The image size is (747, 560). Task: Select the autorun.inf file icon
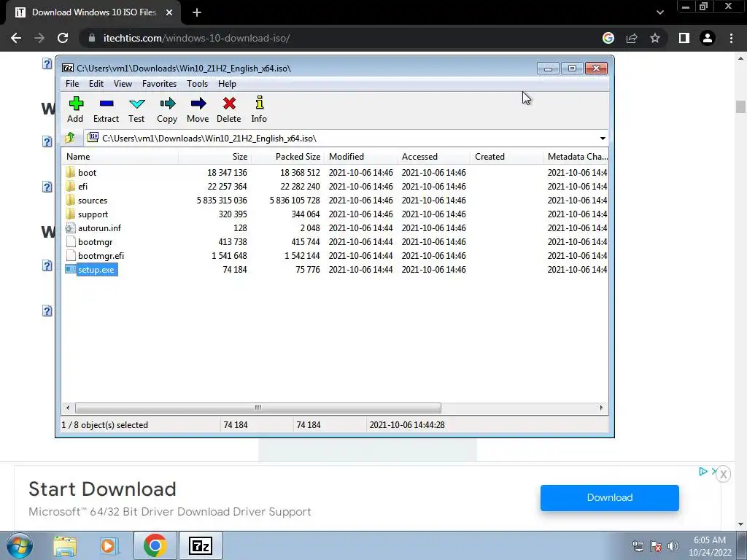point(71,227)
